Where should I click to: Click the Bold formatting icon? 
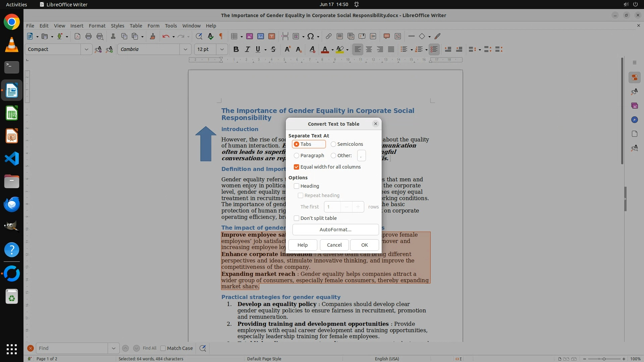pos(236,49)
